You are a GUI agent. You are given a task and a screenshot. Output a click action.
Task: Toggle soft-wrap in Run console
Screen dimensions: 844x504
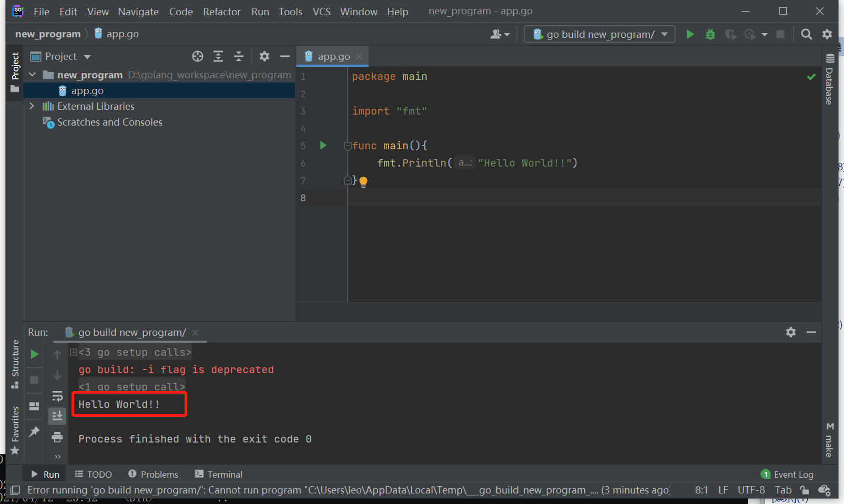click(57, 396)
